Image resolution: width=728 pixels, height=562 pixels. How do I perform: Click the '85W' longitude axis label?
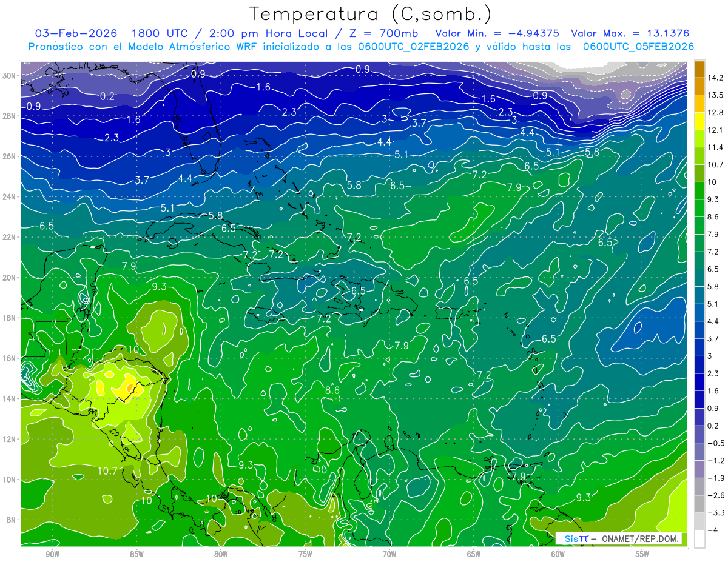pos(136,554)
